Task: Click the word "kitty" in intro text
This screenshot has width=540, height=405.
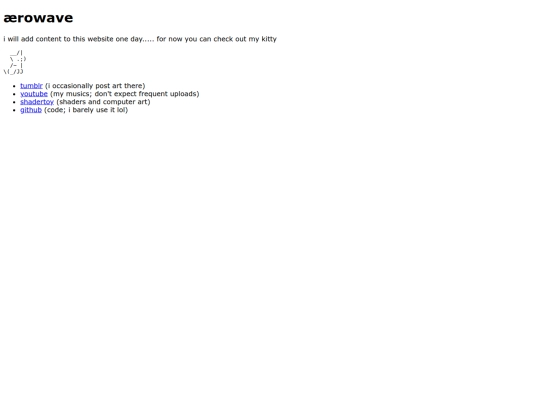Action: (x=269, y=39)
